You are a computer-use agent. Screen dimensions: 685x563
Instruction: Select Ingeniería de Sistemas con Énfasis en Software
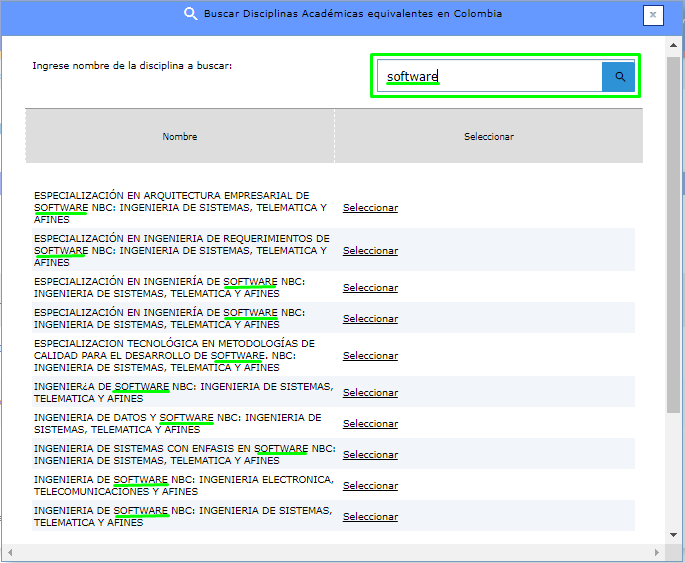point(370,455)
